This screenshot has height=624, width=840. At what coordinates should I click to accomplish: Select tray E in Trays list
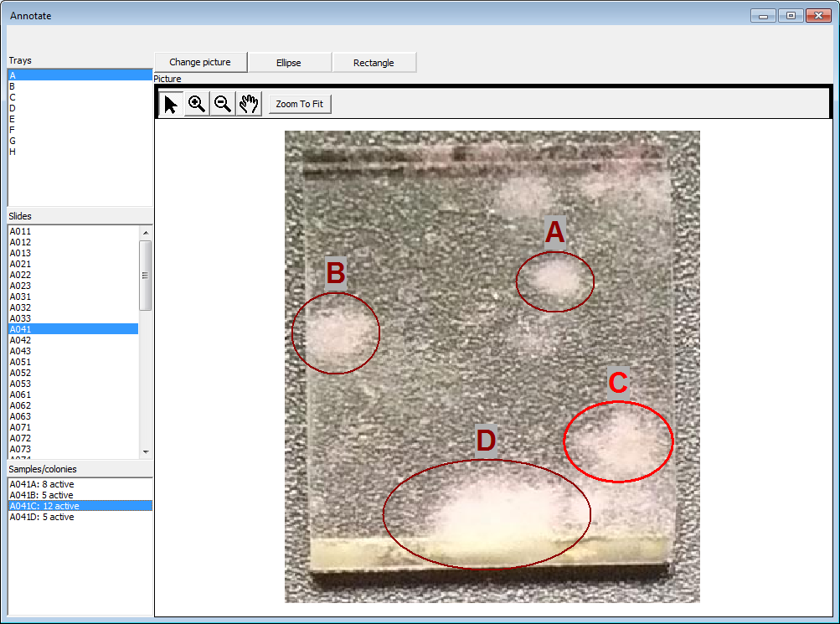80,119
